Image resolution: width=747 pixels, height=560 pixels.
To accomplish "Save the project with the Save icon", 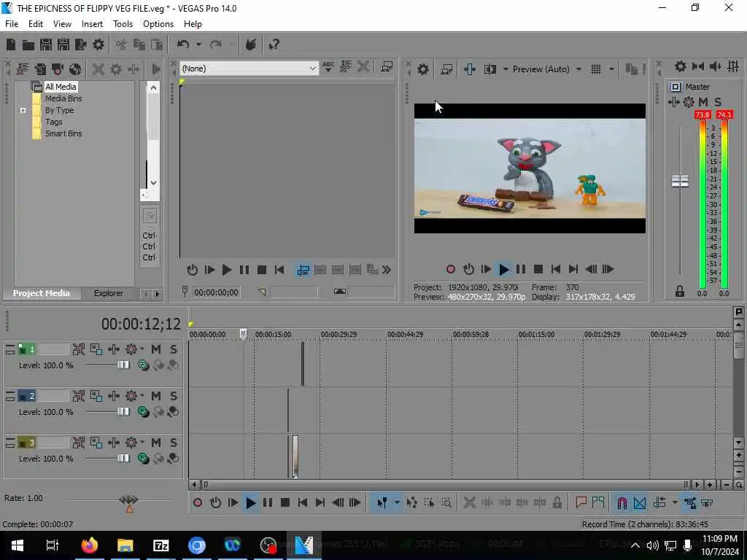I will click(46, 44).
